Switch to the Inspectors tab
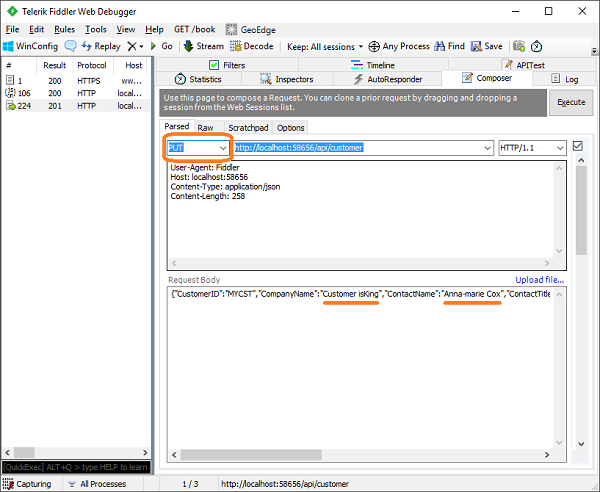The width and height of the screenshot is (600, 492). pyautogui.click(x=287, y=79)
